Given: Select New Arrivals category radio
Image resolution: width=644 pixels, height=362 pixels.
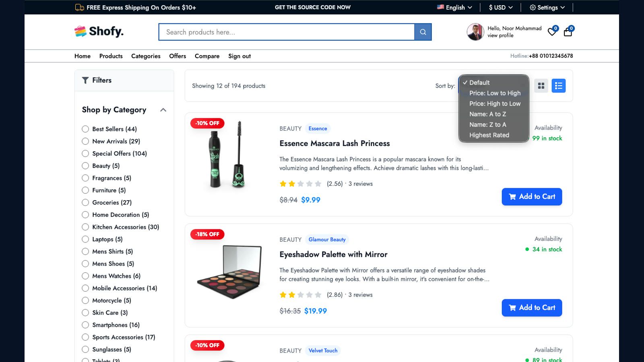Looking at the screenshot, I should pyautogui.click(x=85, y=141).
